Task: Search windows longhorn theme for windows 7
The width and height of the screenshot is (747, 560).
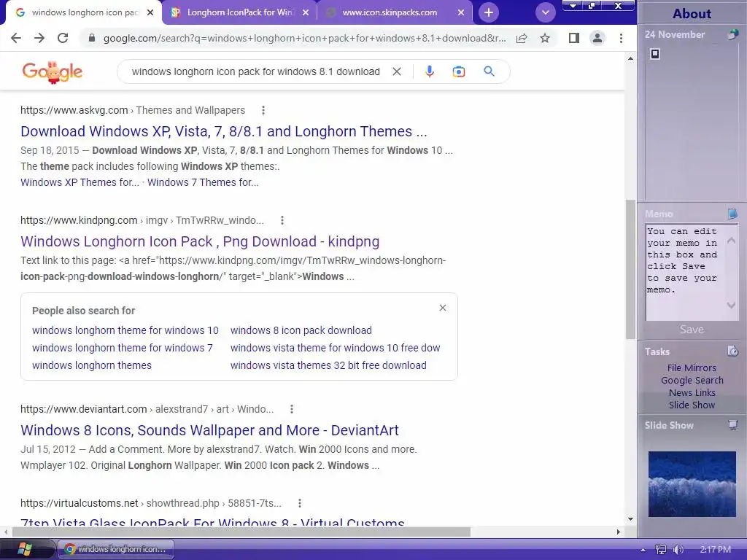Action: 123,348
